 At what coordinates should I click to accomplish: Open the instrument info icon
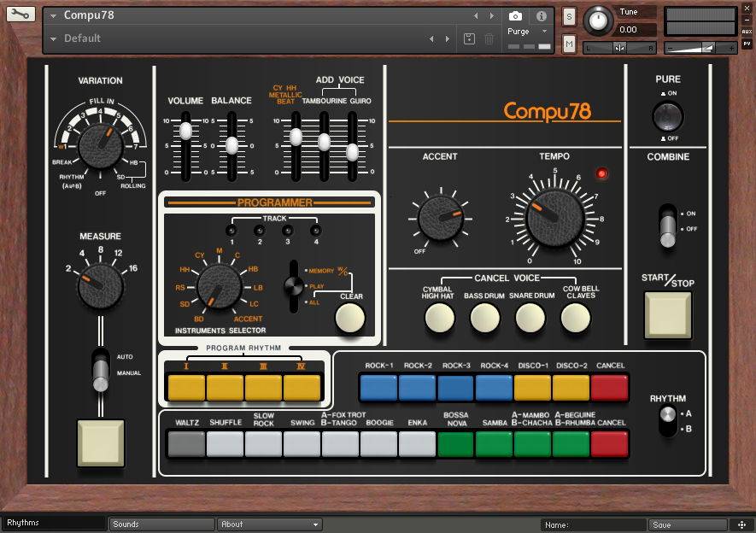541,16
